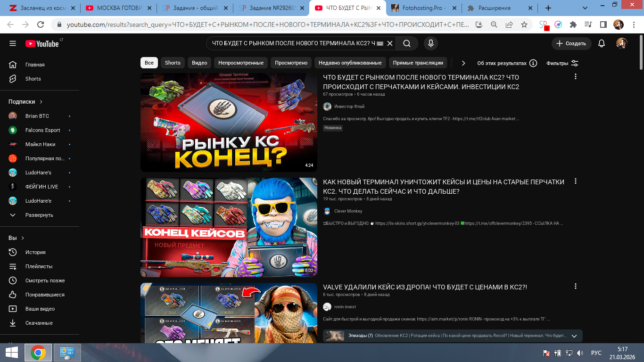
Task: Open the YouTube account avatar menu
Action: [622, 43]
